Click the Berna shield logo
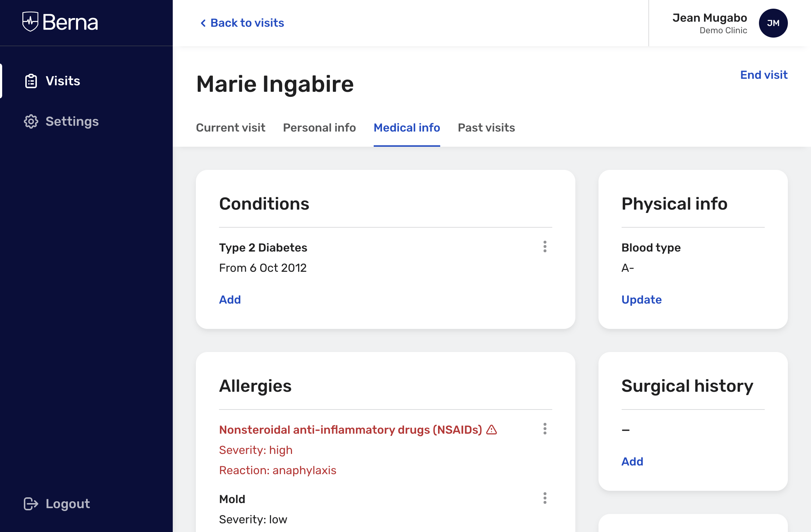This screenshot has height=532, width=811. point(31,22)
